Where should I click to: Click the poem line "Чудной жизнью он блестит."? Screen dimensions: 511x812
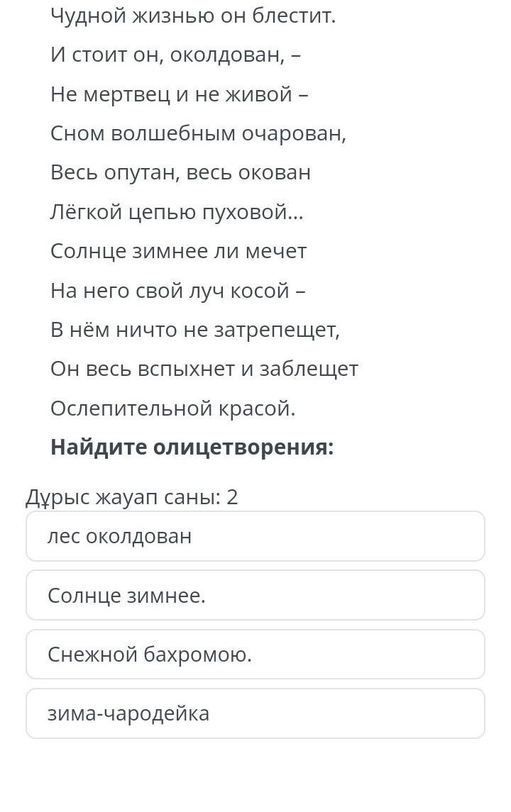coord(193,16)
